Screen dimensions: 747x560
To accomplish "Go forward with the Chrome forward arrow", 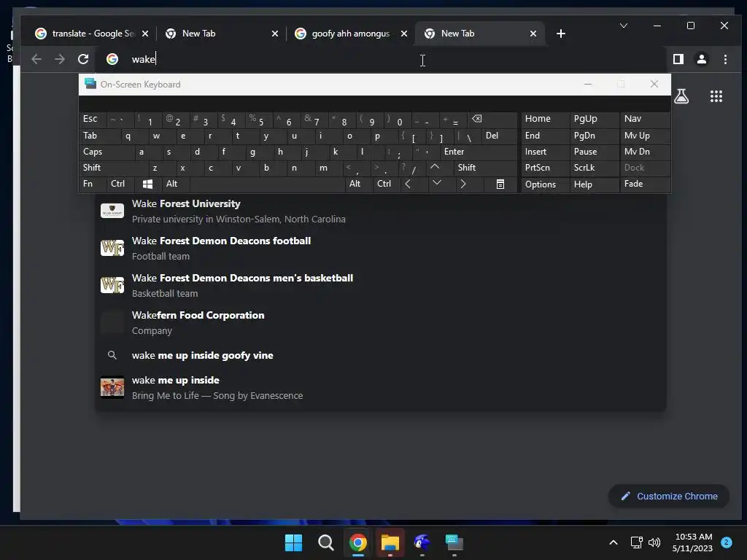I will (x=60, y=59).
